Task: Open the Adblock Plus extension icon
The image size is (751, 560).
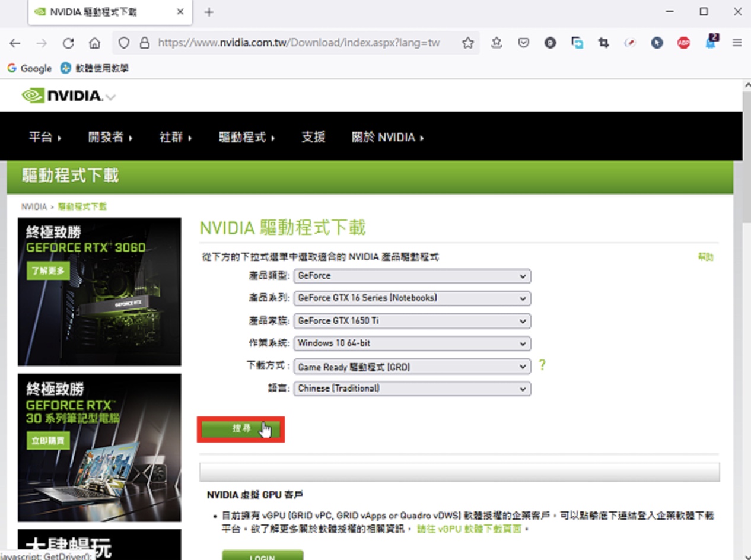Action: pyautogui.click(x=683, y=43)
